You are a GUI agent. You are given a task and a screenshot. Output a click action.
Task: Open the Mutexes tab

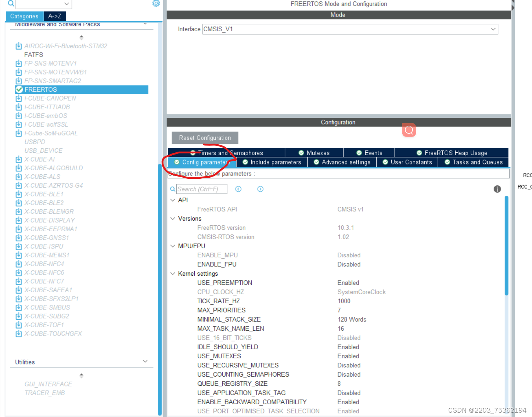coord(314,153)
